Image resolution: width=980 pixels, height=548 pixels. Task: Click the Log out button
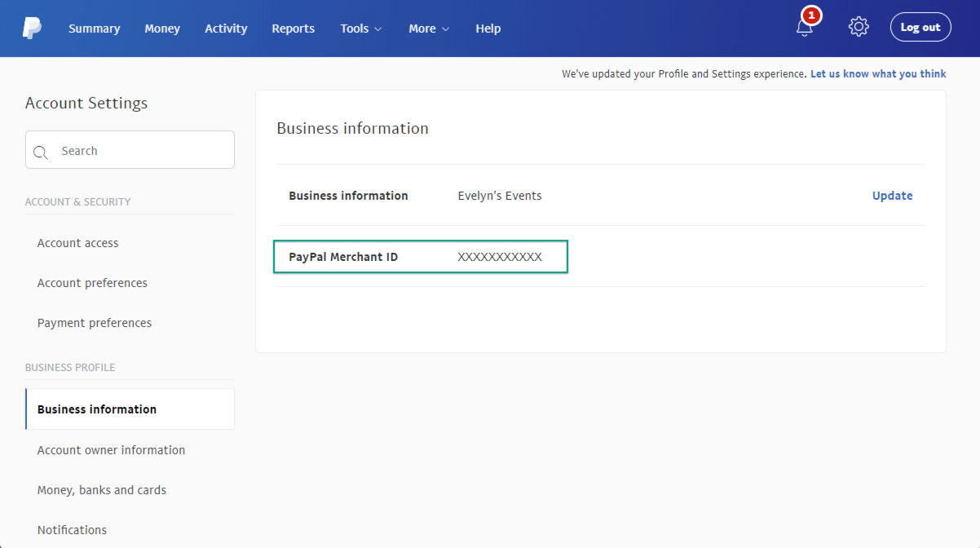click(920, 26)
